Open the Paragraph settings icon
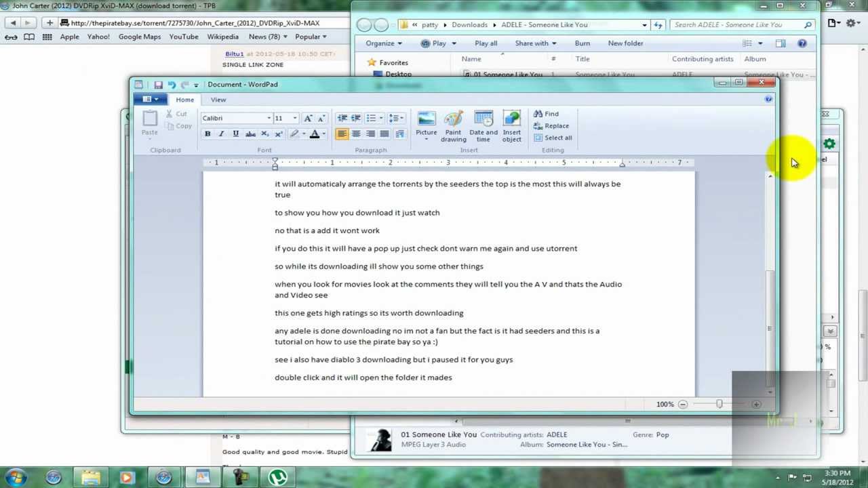The image size is (868, 488). pyautogui.click(x=399, y=134)
